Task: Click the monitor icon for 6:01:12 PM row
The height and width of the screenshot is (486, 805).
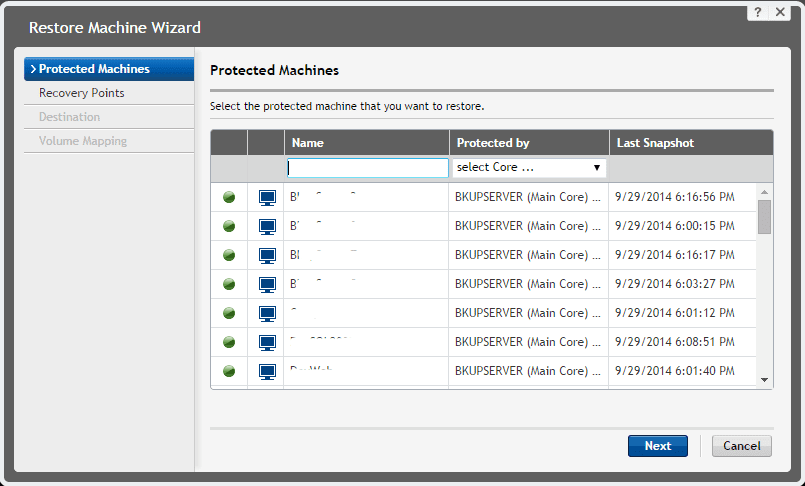Action: [267, 313]
